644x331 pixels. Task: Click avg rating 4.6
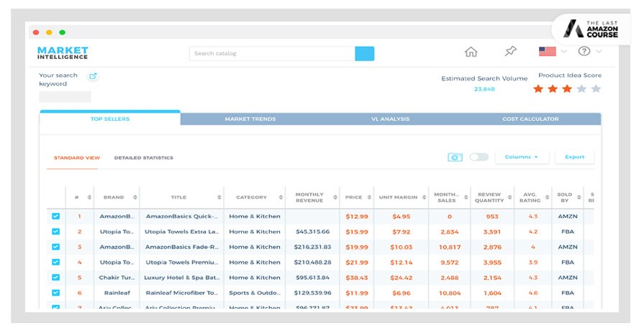[533, 293]
